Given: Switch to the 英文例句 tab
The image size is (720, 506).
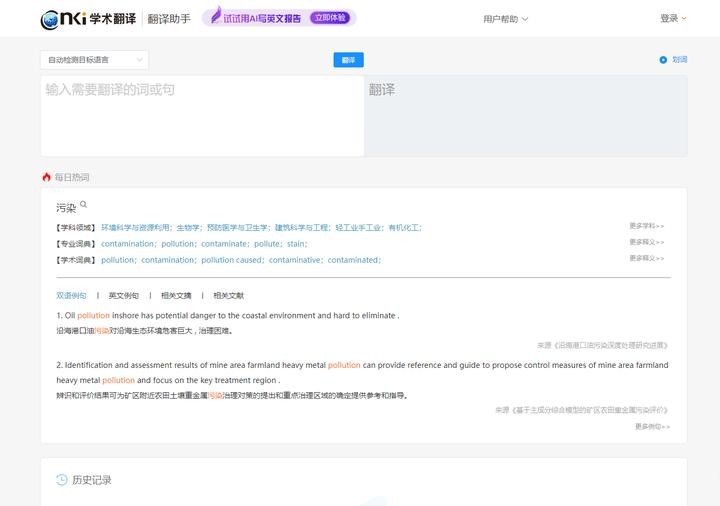Looking at the screenshot, I should pos(124,296).
